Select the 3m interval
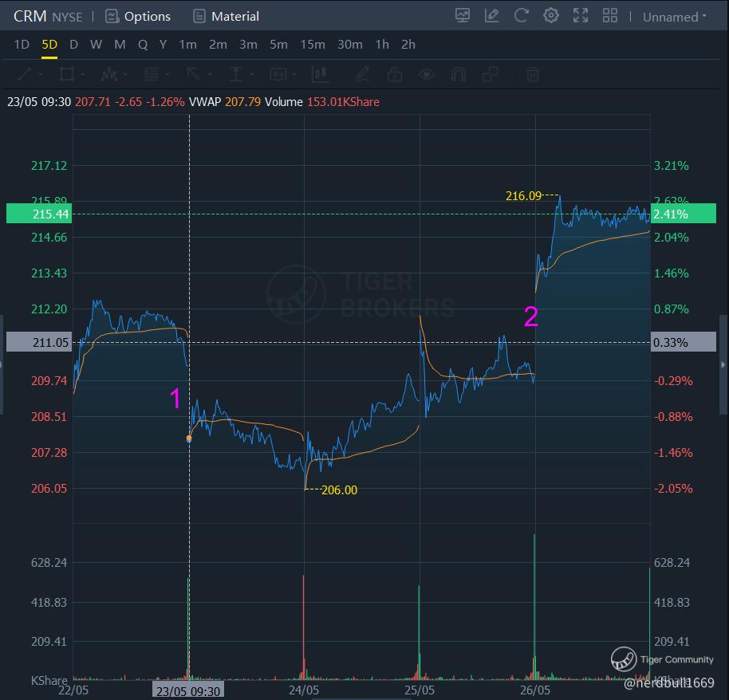The width and height of the screenshot is (729, 700). (x=248, y=45)
